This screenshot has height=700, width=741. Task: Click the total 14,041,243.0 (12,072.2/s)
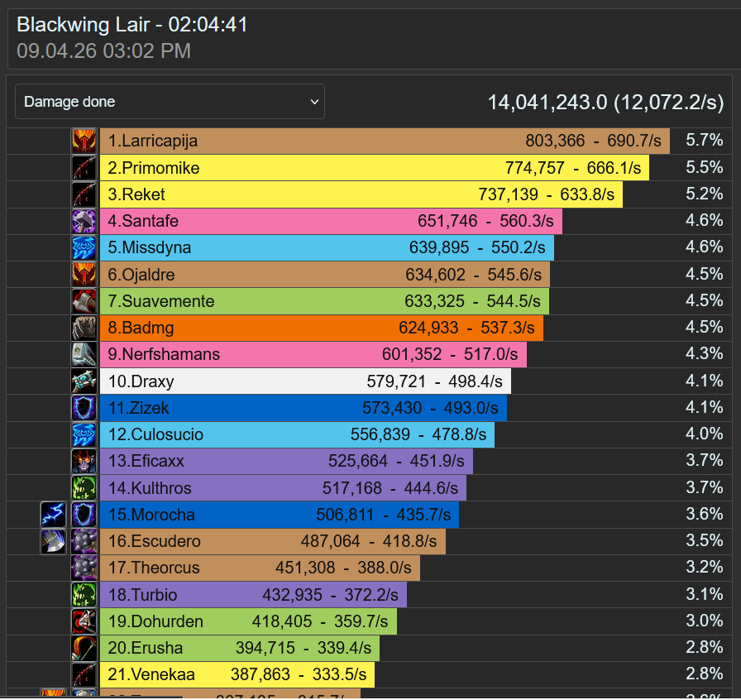pos(605,102)
